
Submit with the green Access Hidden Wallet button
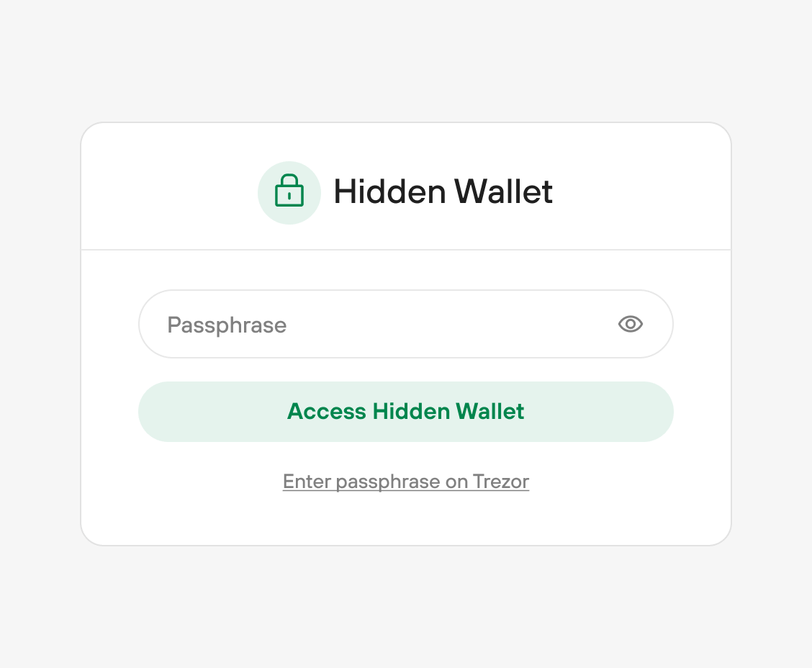point(406,412)
